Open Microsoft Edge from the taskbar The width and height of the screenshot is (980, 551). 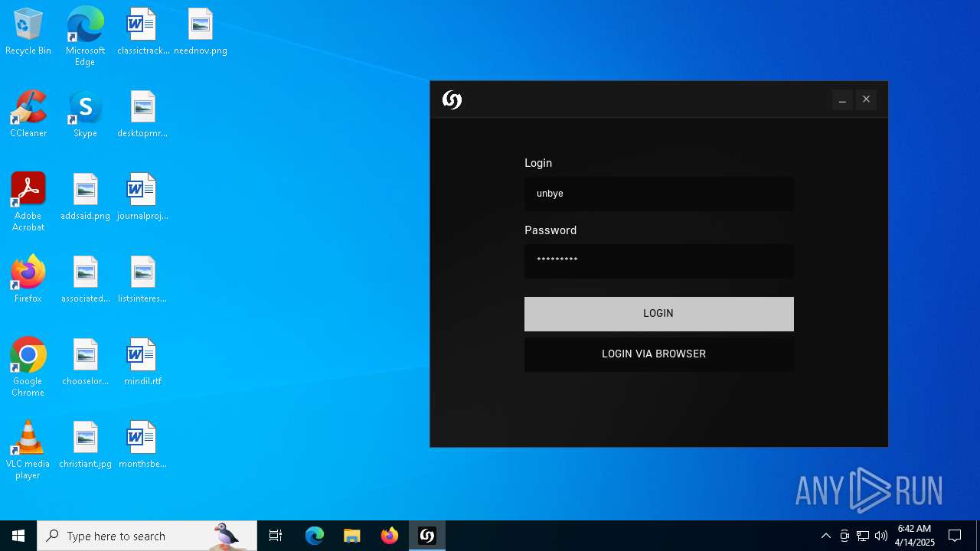click(x=315, y=536)
